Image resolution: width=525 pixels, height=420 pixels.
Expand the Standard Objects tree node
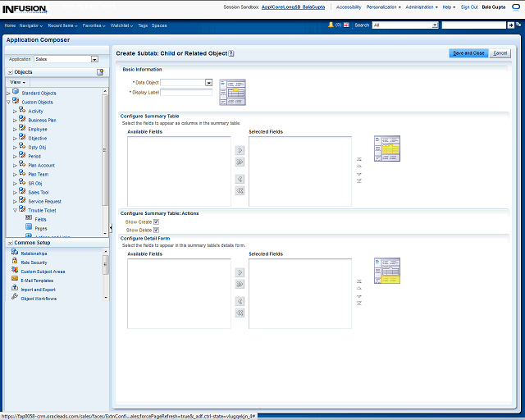tap(8, 93)
